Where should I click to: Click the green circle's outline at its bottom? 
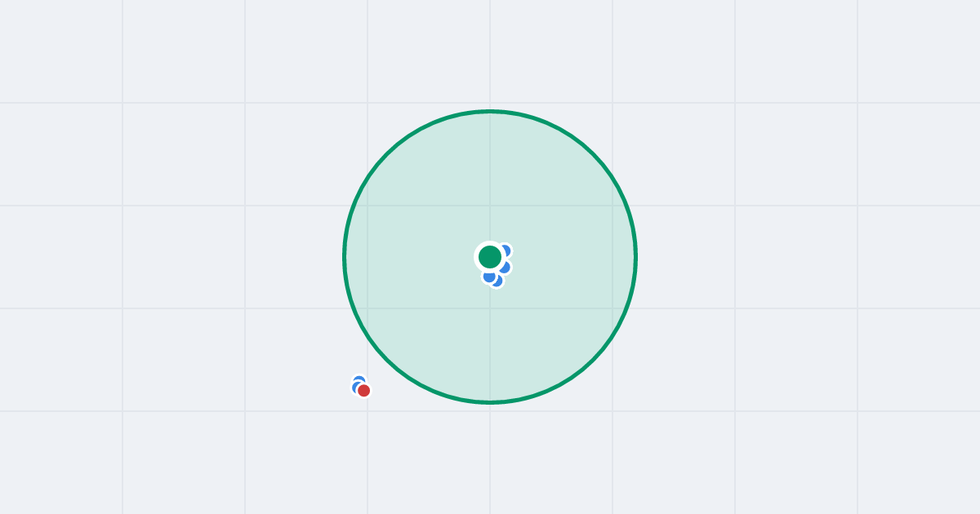pyautogui.click(x=490, y=402)
